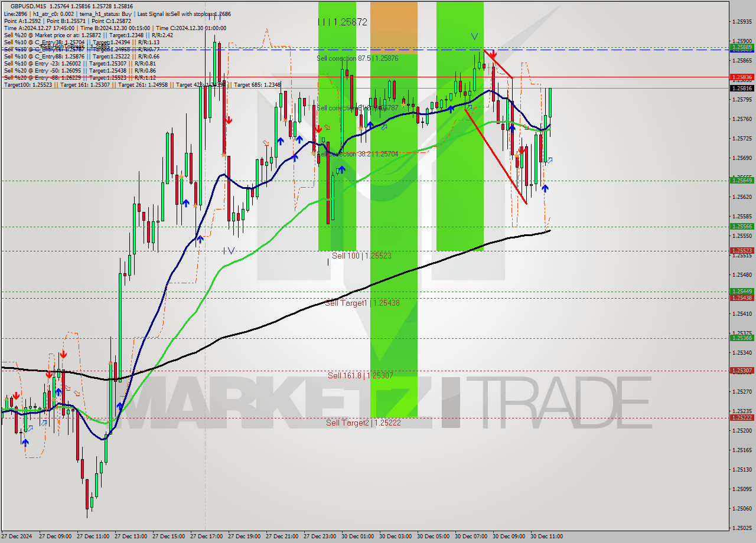Screen dimensions: 756x543
Task: Click the 1.25725 price axis tick
Action: 742,138
